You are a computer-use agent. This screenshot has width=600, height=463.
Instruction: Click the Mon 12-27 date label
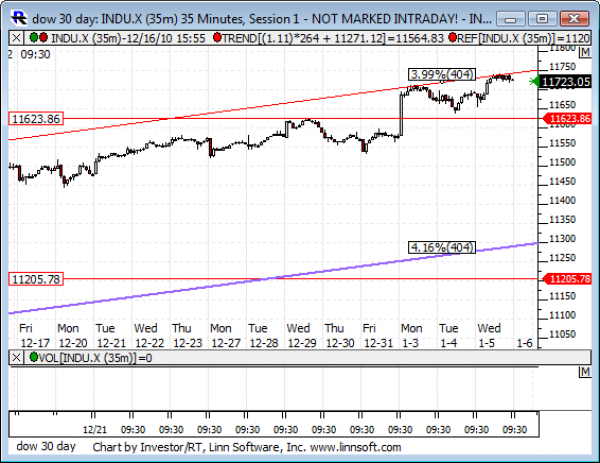pyautogui.click(x=225, y=336)
